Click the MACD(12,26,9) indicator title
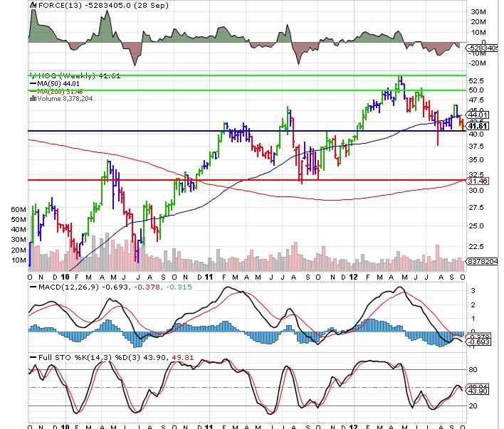Viewport: 504px width, 429px height. click(x=111, y=287)
